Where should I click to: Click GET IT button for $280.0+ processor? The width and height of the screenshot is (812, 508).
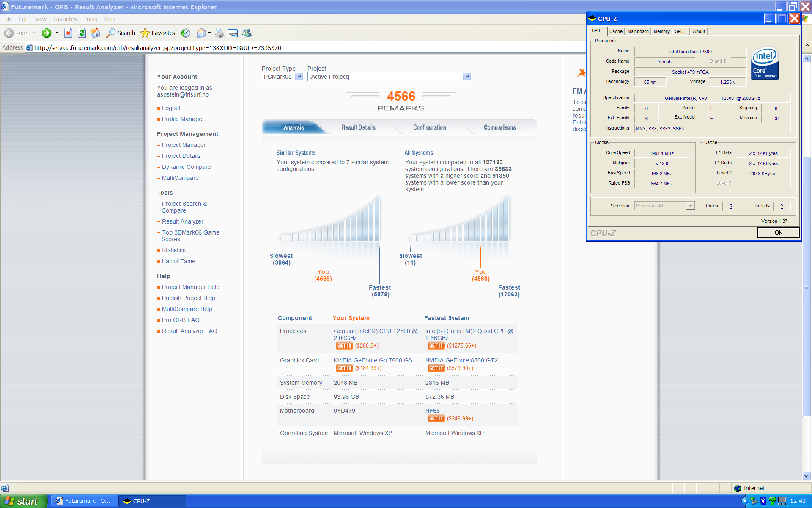pyautogui.click(x=344, y=345)
